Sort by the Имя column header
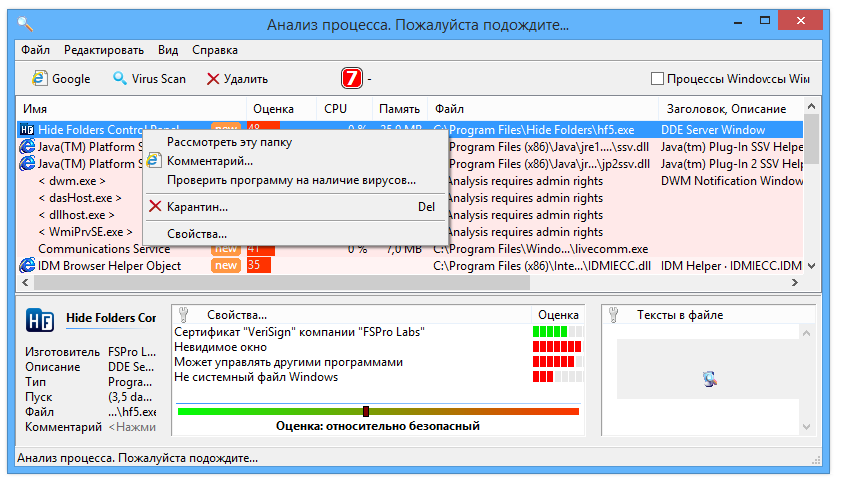846x483 pixels. pos(132,109)
